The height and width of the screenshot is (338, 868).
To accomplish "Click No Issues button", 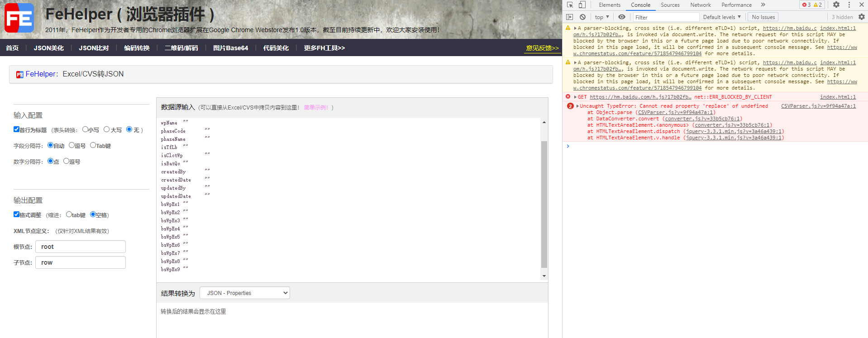I will click(x=763, y=17).
